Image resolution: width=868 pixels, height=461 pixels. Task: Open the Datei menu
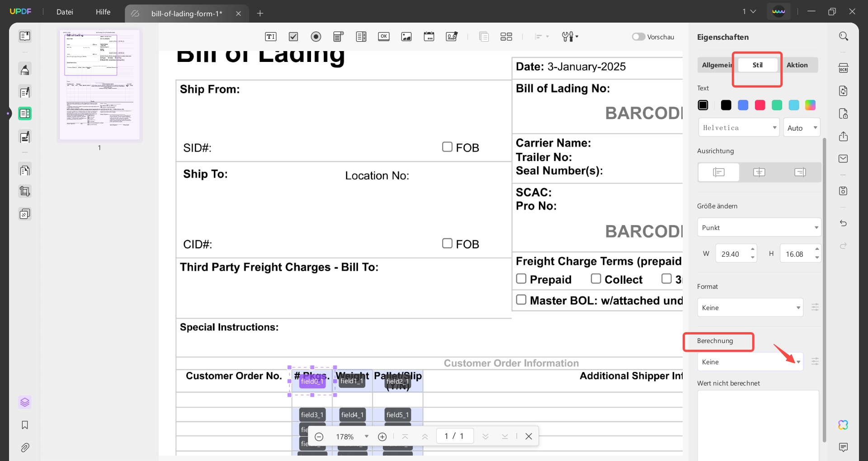[x=65, y=12]
